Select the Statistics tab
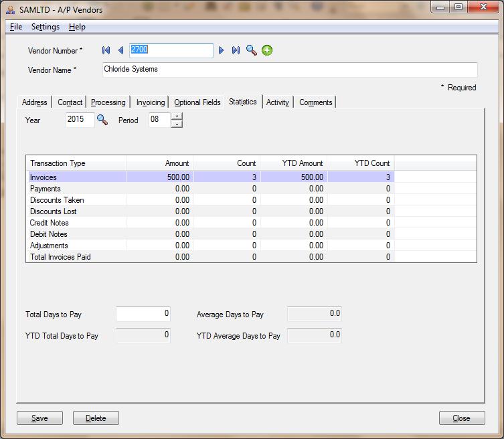 [x=243, y=102]
